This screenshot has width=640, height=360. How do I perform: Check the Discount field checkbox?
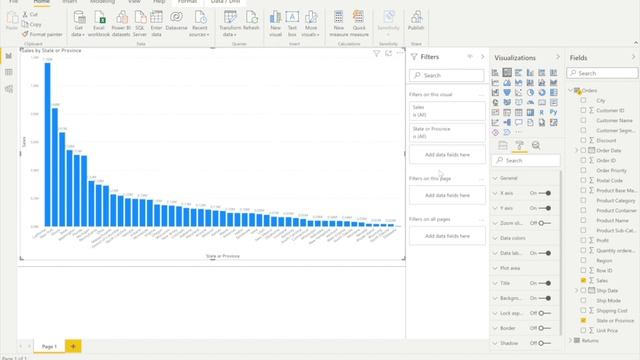pyautogui.click(x=583, y=140)
